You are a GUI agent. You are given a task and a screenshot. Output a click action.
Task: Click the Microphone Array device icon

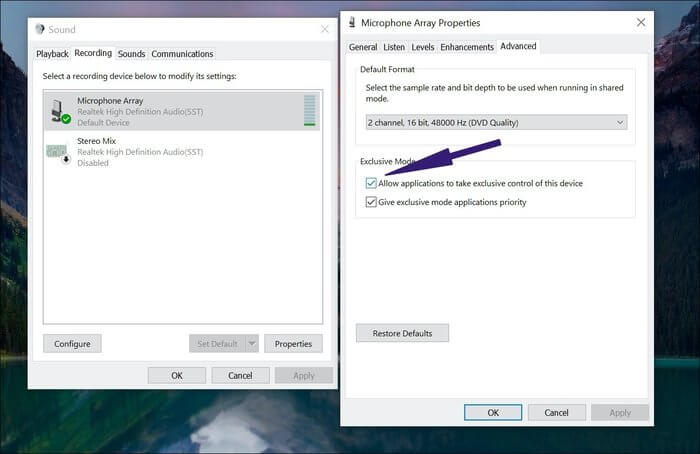point(60,111)
